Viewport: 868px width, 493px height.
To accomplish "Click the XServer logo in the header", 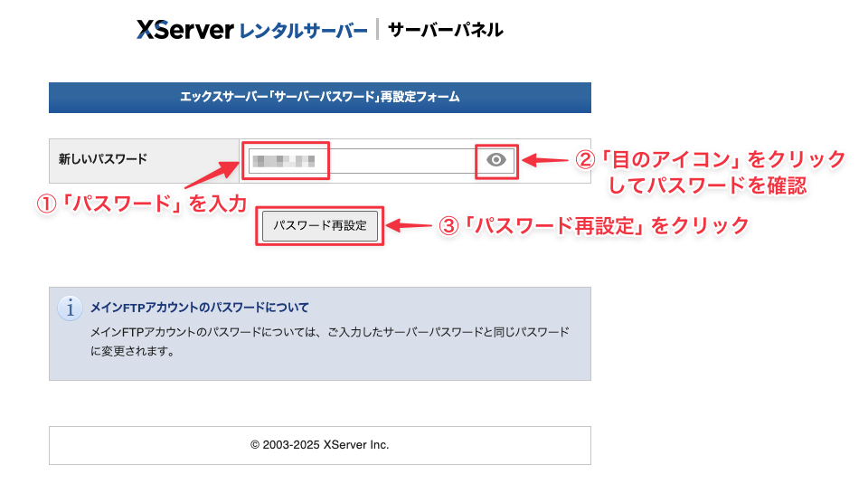I will tap(185, 30).
